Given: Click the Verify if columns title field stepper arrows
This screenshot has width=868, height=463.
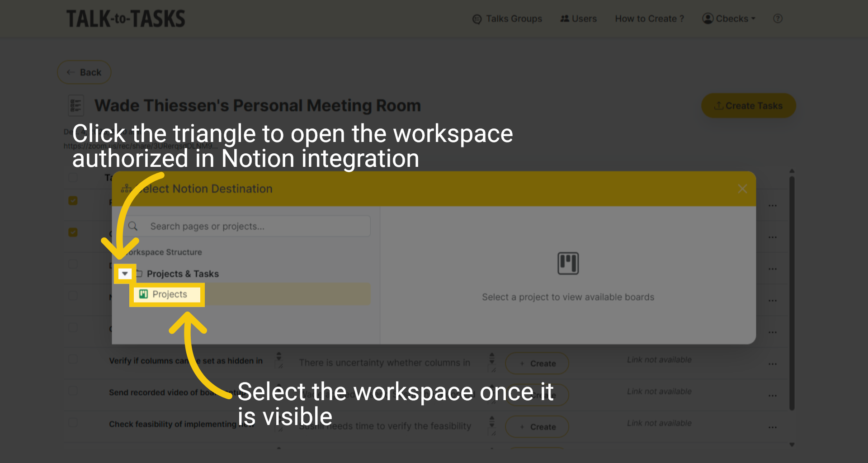Looking at the screenshot, I should tap(279, 356).
